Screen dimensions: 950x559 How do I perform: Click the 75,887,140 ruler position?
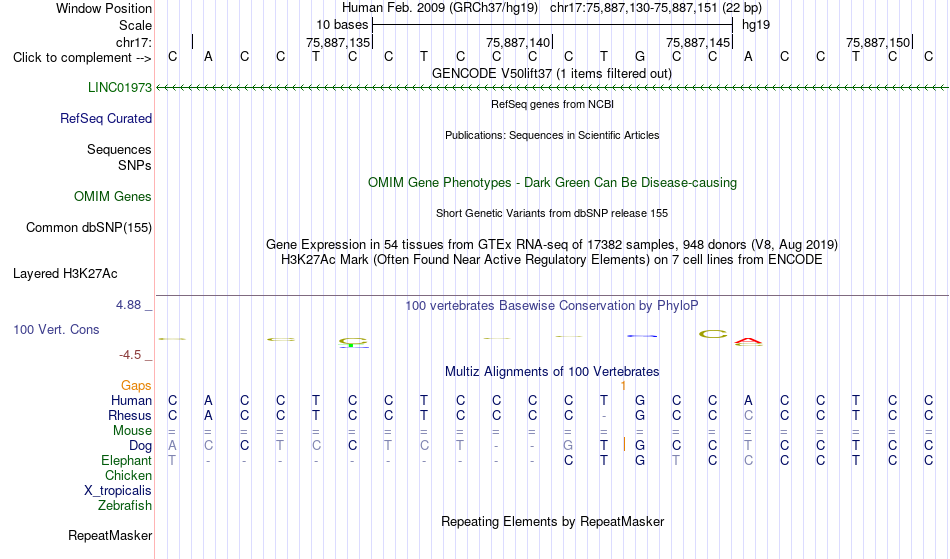click(x=517, y=42)
